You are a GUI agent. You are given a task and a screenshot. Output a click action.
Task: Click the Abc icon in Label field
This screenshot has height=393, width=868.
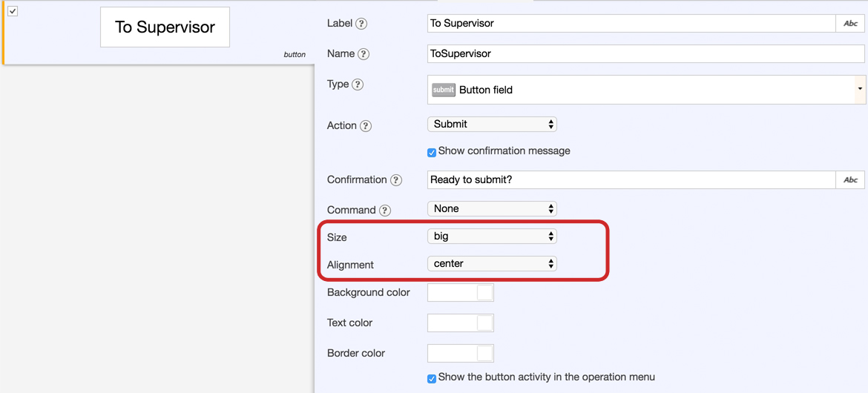coord(850,24)
